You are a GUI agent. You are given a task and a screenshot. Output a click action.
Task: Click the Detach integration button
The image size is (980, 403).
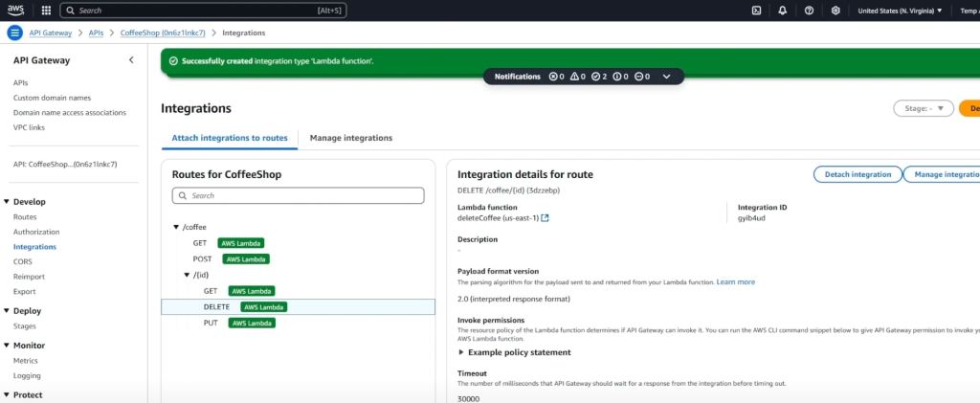(x=857, y=174)
